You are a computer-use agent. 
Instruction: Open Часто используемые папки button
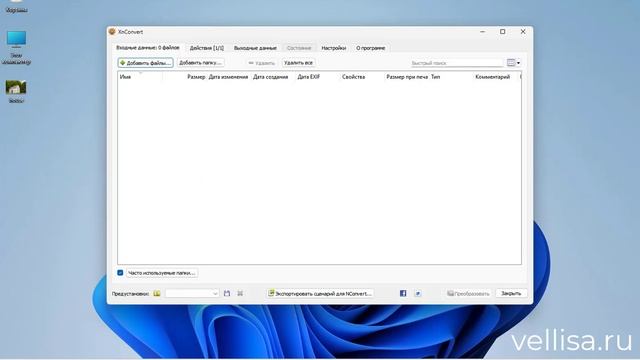pyautogui.click(x=162, y=273)
